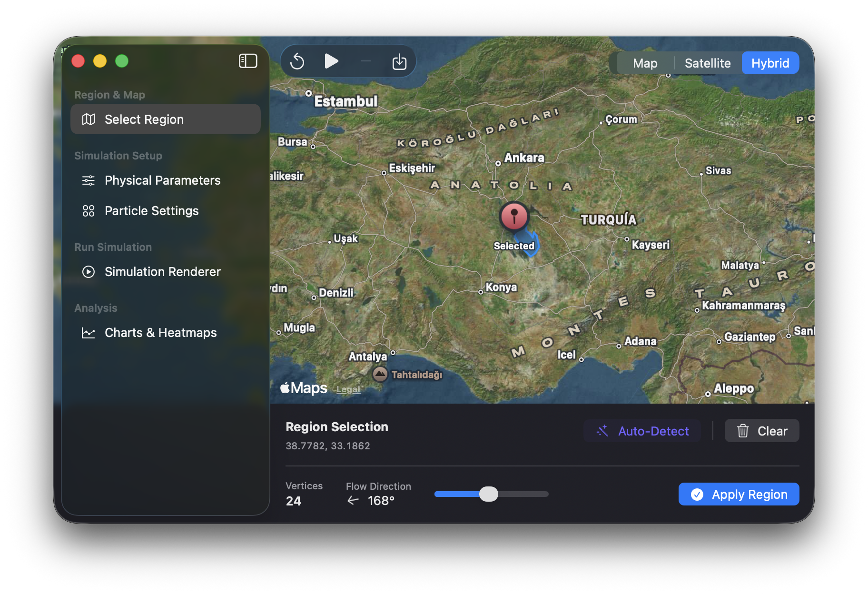Click the flow direction slider handle
868x594 pixels.
(488, 494)
